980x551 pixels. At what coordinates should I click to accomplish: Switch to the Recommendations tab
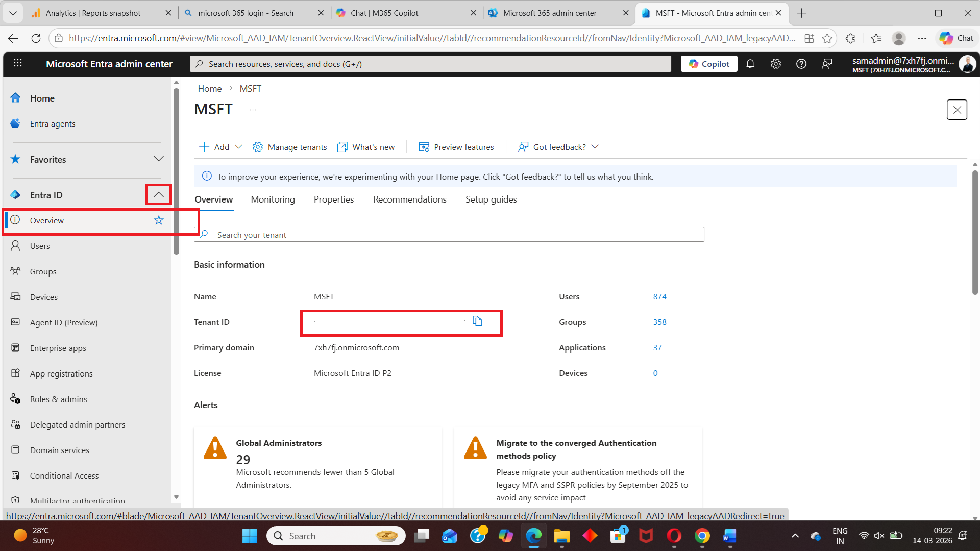(409, 199)
